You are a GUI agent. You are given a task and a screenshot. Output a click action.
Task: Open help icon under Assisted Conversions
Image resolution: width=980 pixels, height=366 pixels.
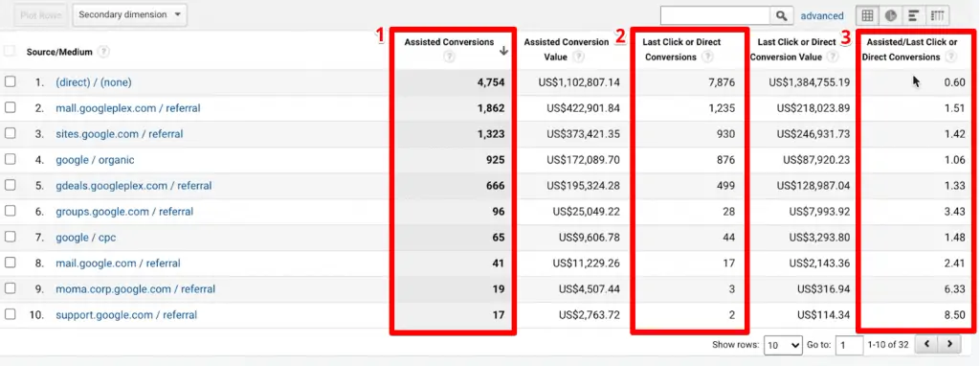pos(450,57)
